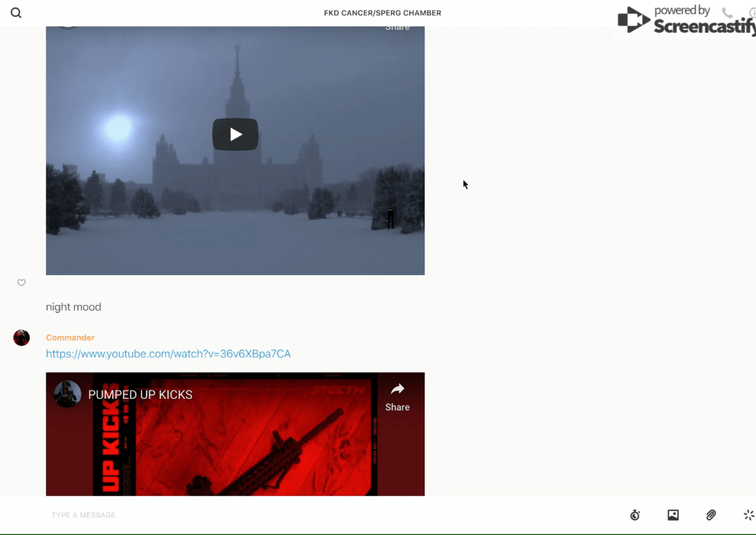The image size is (756, 535).
Task: Open the PUMPED UP KICKS video title
Action: tap(141, 395)
